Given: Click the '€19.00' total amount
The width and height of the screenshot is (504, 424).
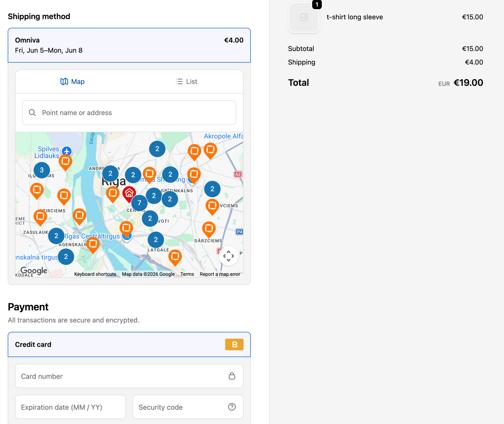Looking at the screenshot, I should pos(468,83).
